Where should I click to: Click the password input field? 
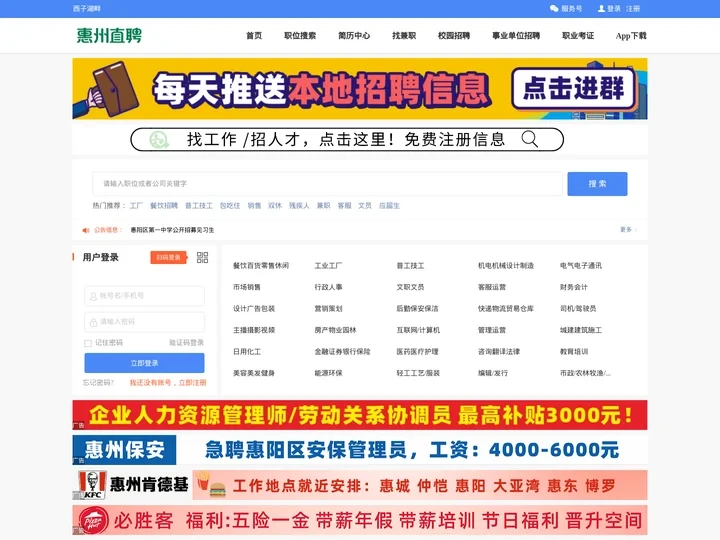144,322
